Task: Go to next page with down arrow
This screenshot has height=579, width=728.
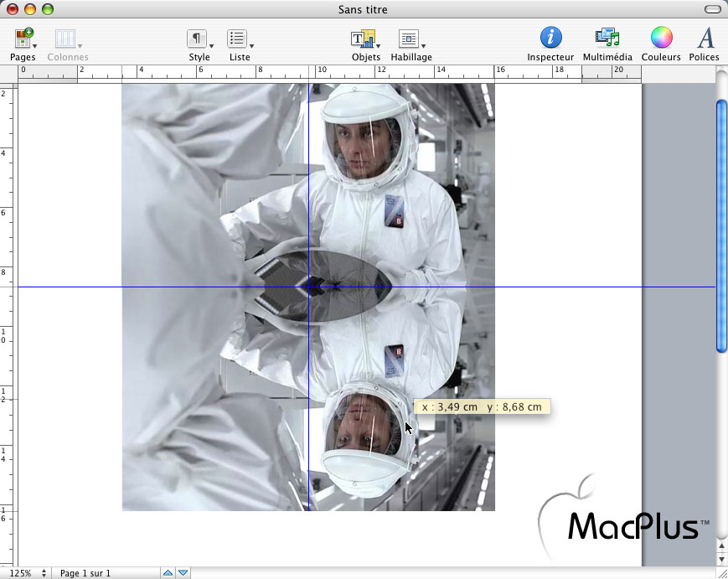Action: point(183,573)
